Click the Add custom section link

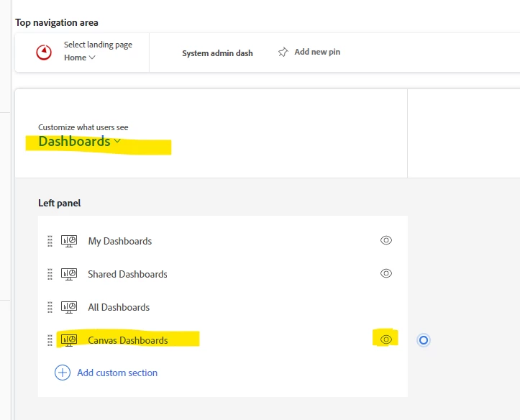click(117, 373)
